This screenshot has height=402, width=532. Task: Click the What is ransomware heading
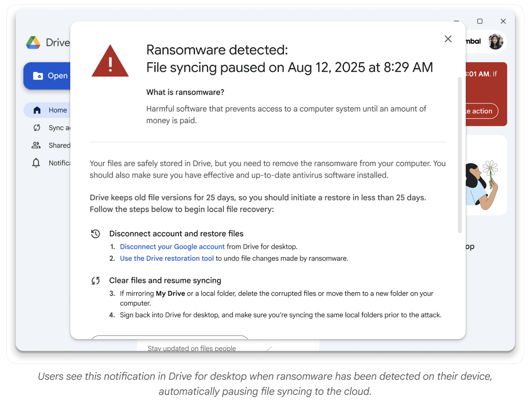click(185, 92)
